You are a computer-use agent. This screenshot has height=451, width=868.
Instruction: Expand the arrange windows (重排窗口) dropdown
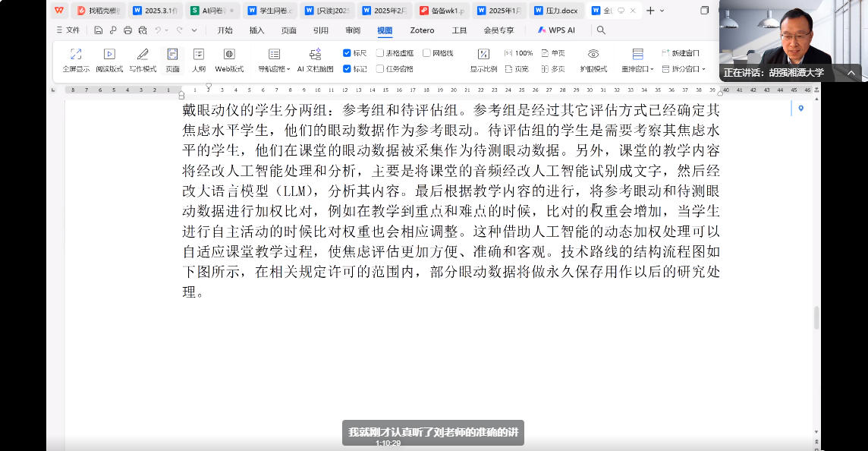point(637,68)
